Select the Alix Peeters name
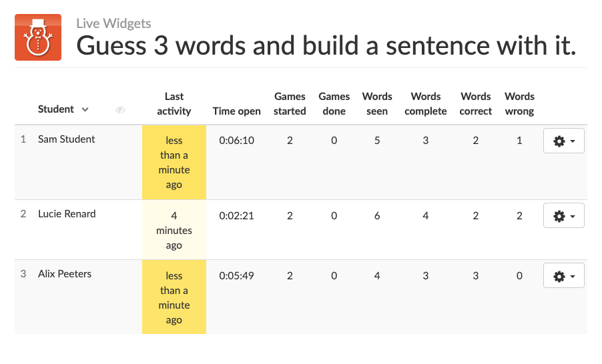 point(65,274)
